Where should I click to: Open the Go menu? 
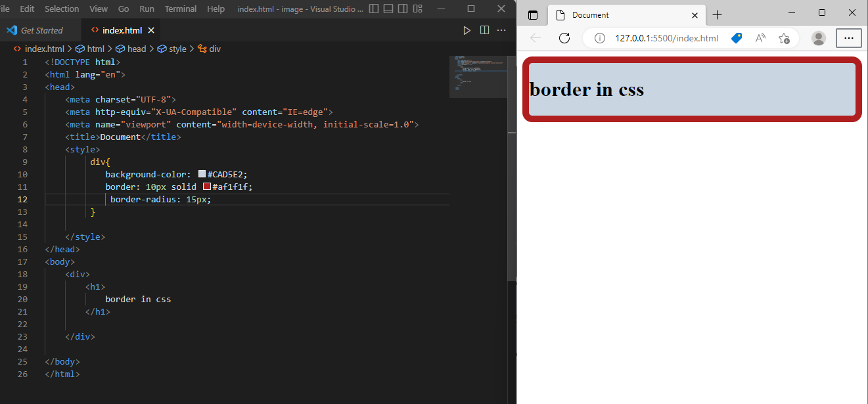click(124, 9)
